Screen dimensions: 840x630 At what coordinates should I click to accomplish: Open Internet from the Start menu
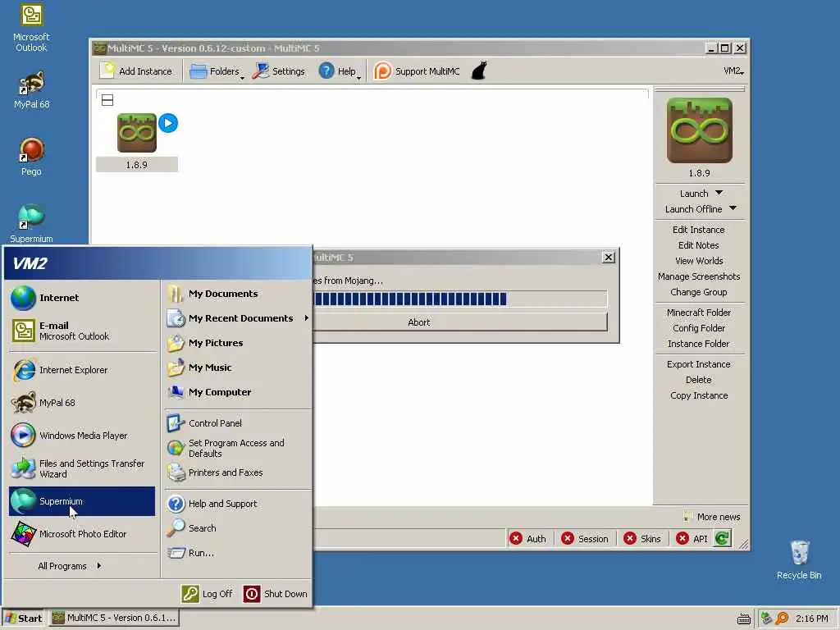82,298
